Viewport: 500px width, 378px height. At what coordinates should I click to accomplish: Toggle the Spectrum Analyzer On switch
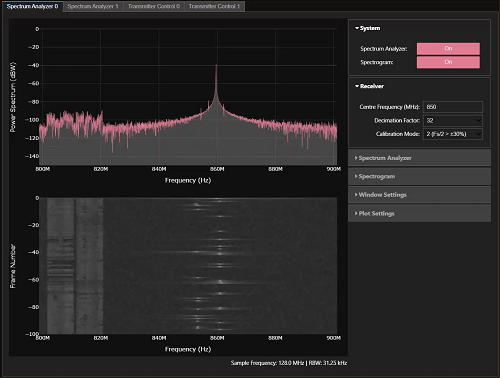[448, 49]
